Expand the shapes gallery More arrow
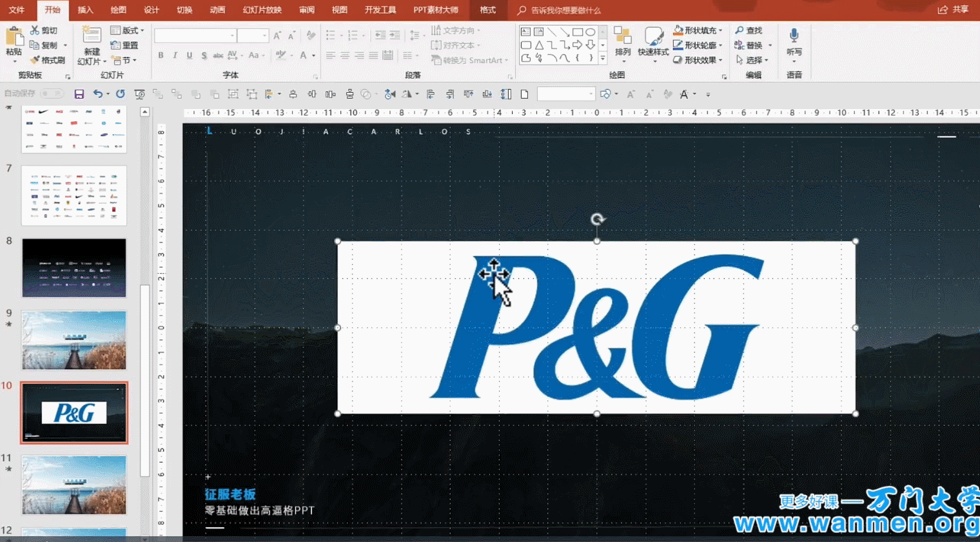The image size is (980, 542). point(603,59)
